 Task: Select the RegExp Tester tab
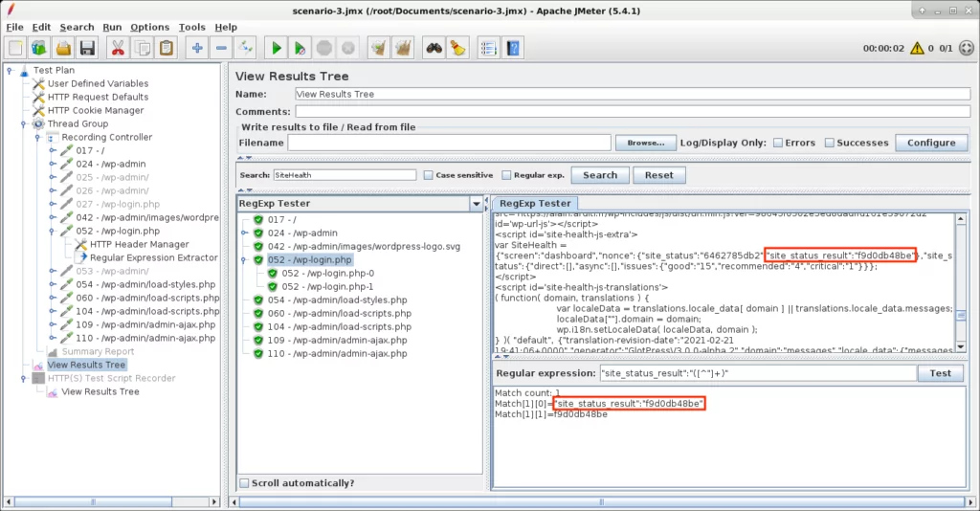tap(534, 203)
